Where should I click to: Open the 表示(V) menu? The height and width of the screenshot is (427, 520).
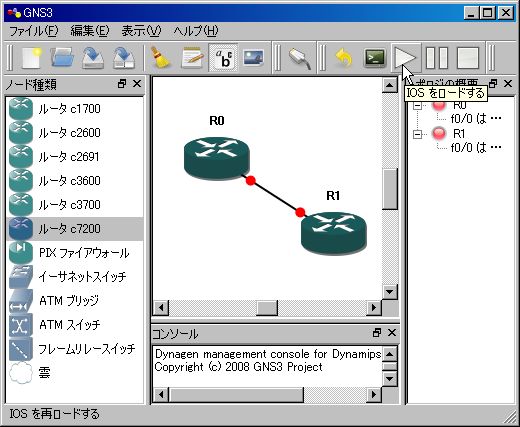[141, 31]
